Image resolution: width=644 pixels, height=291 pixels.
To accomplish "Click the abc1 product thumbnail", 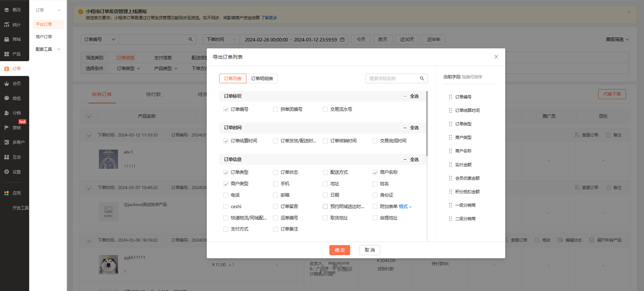I will pyautogui.click(x=108, y=159).
